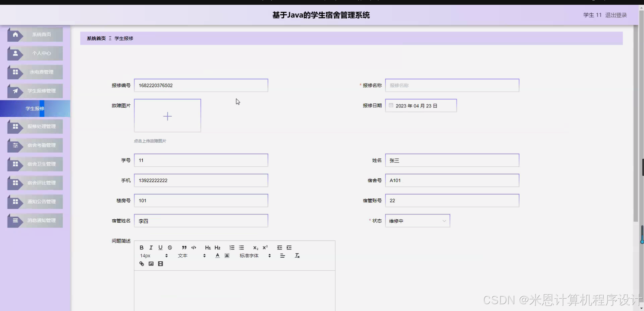
Task: Select the strikethrough icon in the editor
Action: [x=170, y=247]
